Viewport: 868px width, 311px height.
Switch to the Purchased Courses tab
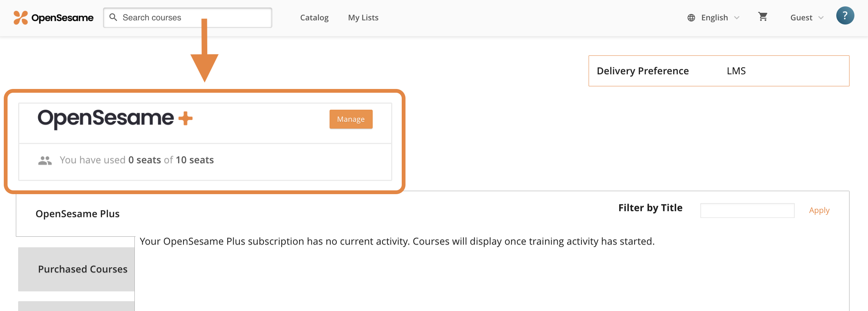(82, 269)
